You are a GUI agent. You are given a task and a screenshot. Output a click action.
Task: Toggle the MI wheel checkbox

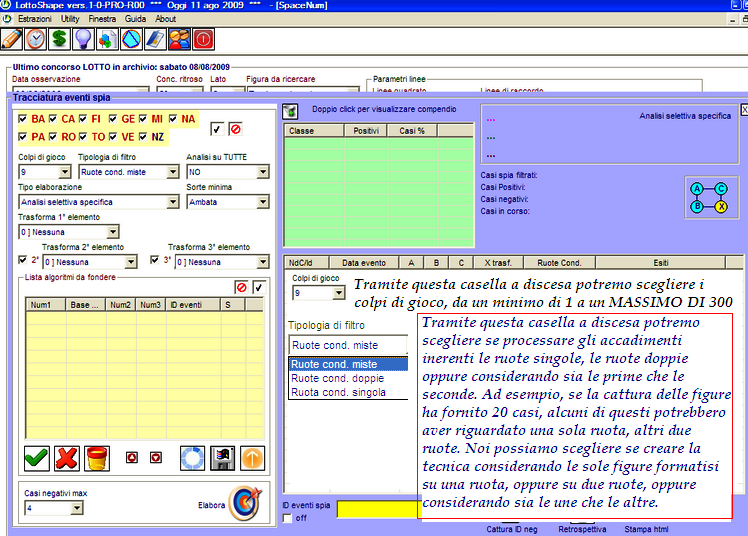pos(143,118)
